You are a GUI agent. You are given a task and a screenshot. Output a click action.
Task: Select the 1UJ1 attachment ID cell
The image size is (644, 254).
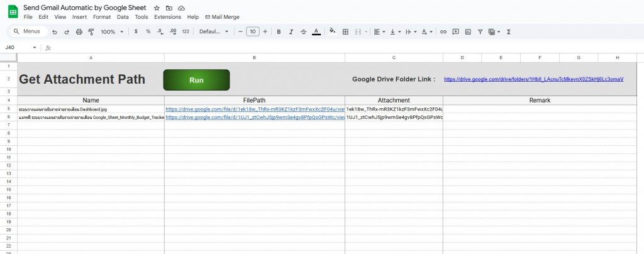394,118
